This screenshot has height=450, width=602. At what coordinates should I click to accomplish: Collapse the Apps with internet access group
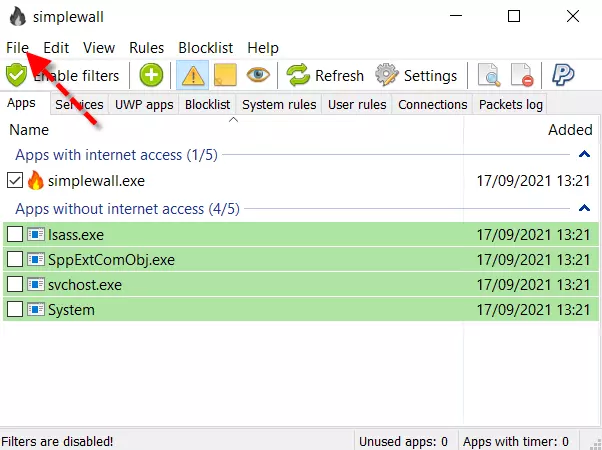coord(585,155)
